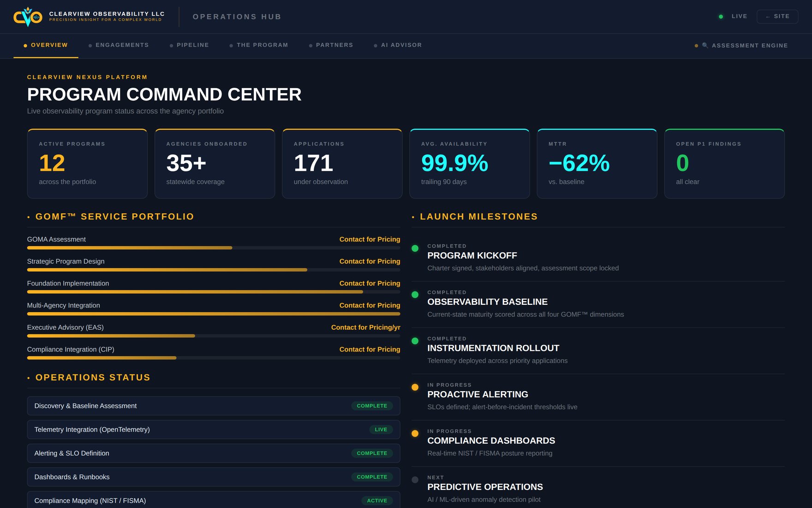This screenshot has height=508, width=812.
Task: Click the "Real-time NIST / FISMA posture reporting" text
Action: [490, 454]
